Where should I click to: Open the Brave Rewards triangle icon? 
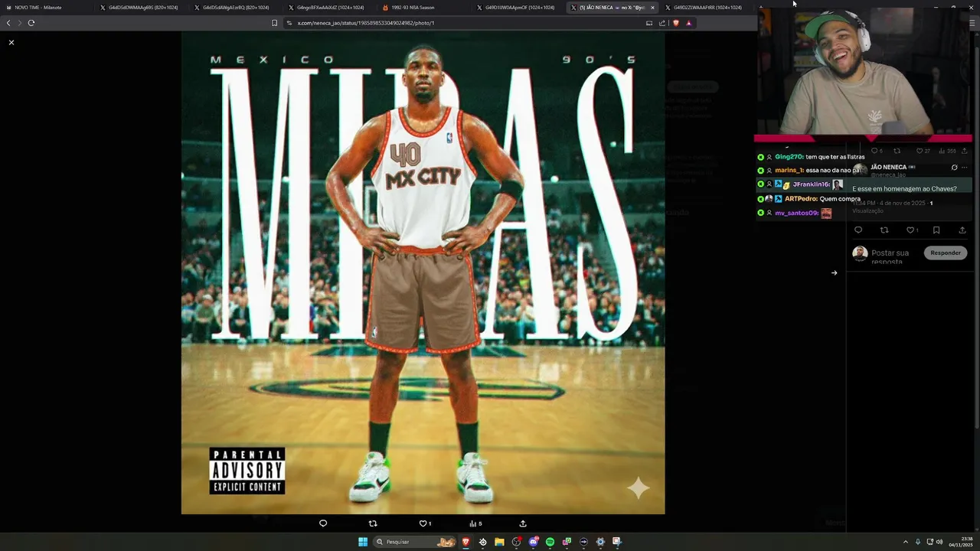(x=688, y=23)
